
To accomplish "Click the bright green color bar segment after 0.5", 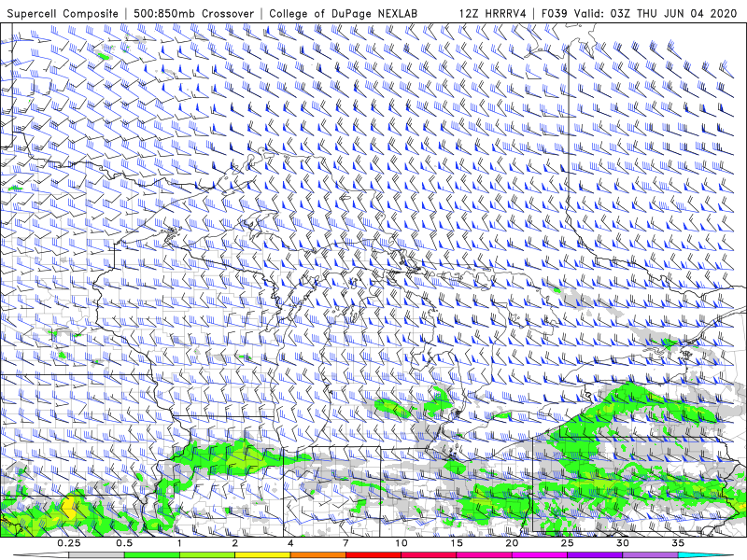I will click(x=152, y=555).
